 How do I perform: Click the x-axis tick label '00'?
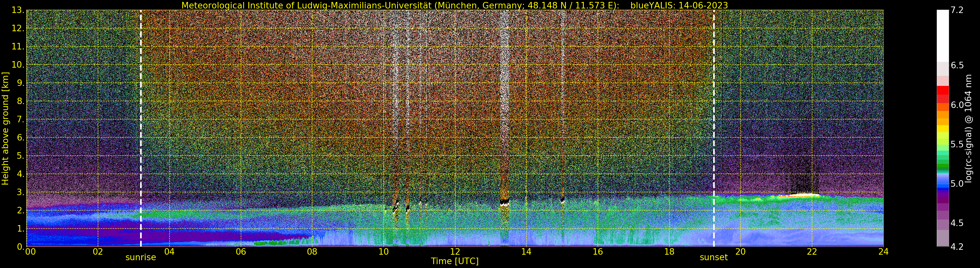[31, 252]
